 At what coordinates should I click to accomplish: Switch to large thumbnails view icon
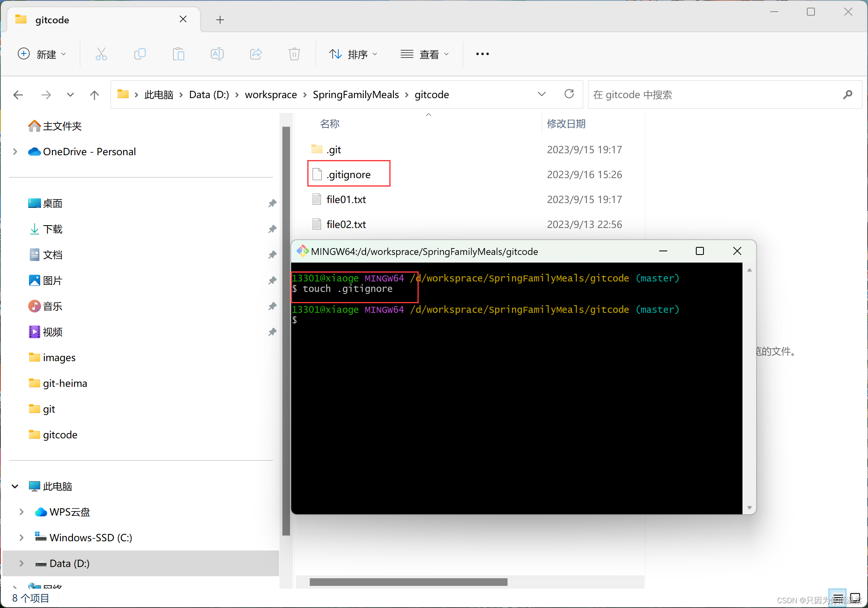(x=855, y=598)
